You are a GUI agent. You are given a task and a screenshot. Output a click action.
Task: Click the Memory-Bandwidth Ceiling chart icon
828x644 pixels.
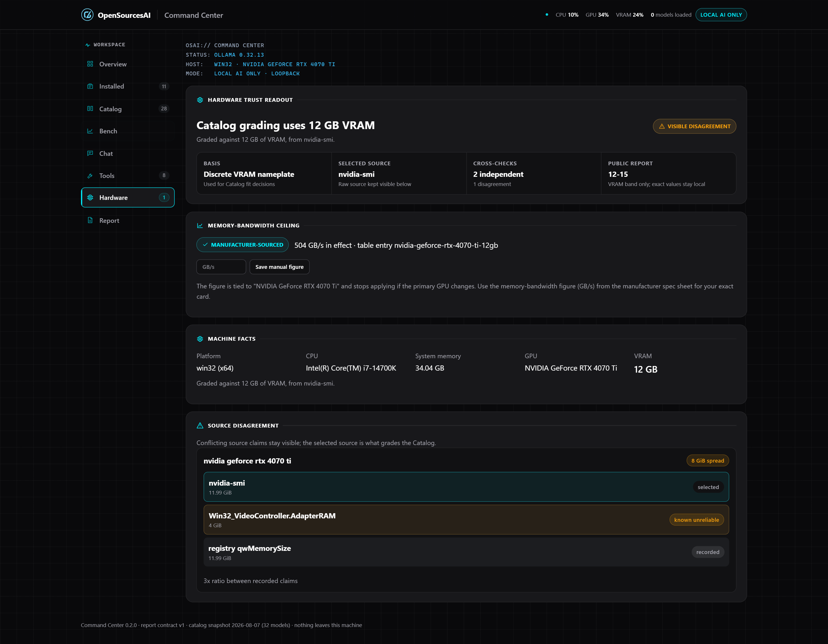[x=200, y=225]
